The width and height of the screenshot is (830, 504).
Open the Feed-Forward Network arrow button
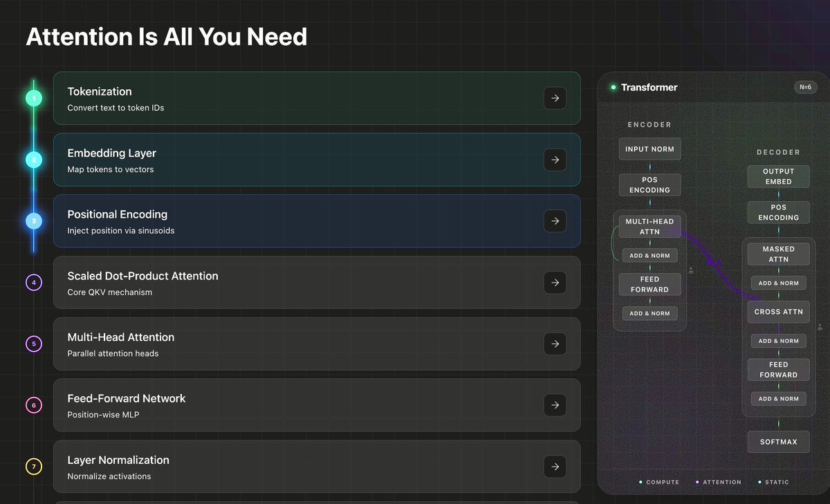point(555,405)
